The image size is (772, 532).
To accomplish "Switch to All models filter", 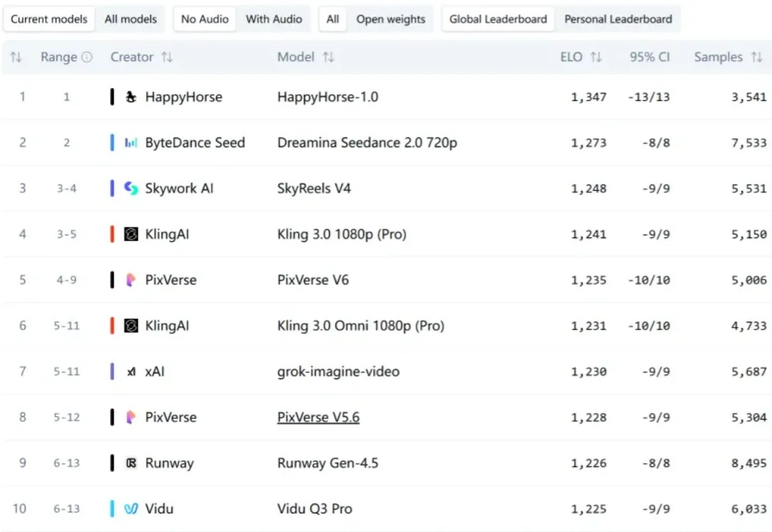I will [131, 19].
